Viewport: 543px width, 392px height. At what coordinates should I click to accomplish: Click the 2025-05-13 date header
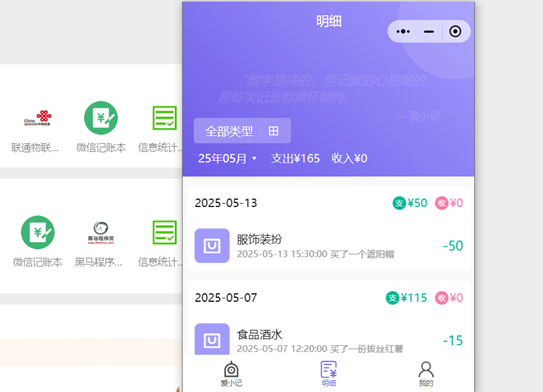(226, 203)
